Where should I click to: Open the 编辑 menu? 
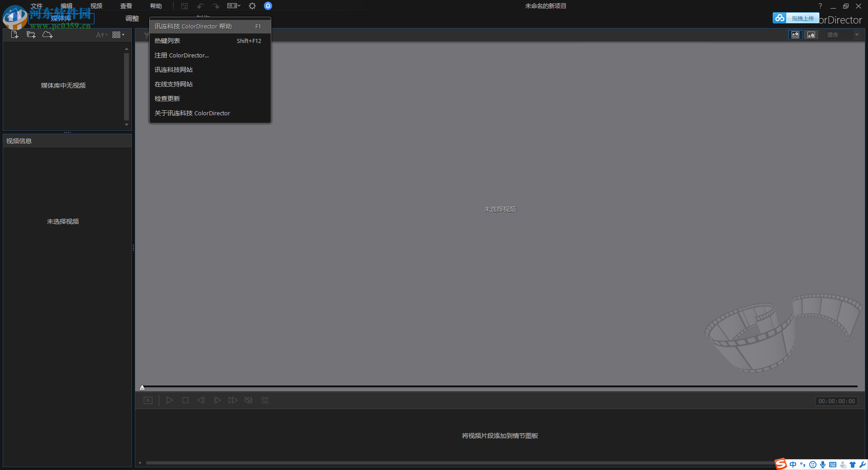(x=66, y=6)
